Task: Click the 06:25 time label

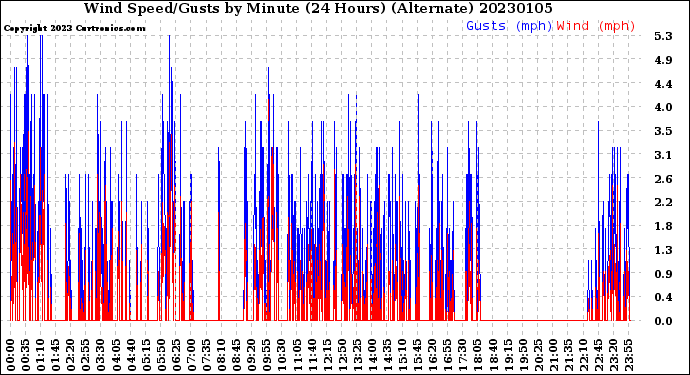Action: [x=176, y=355]
